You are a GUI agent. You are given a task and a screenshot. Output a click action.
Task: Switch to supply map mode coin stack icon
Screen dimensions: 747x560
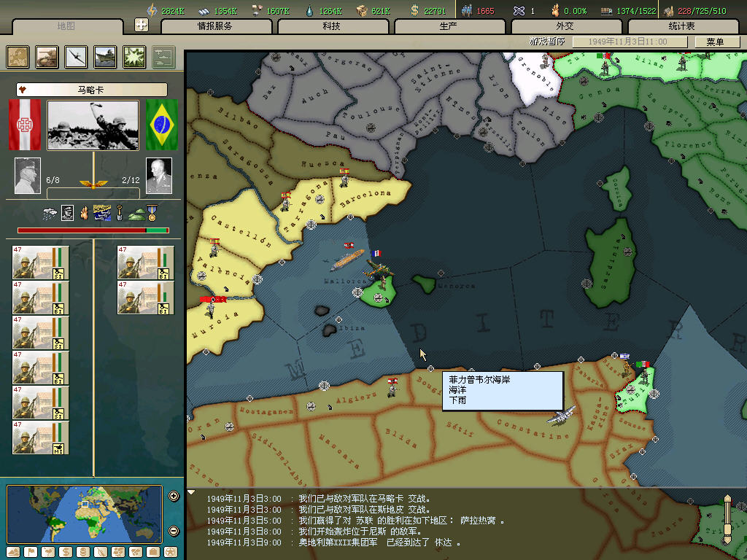83,552
